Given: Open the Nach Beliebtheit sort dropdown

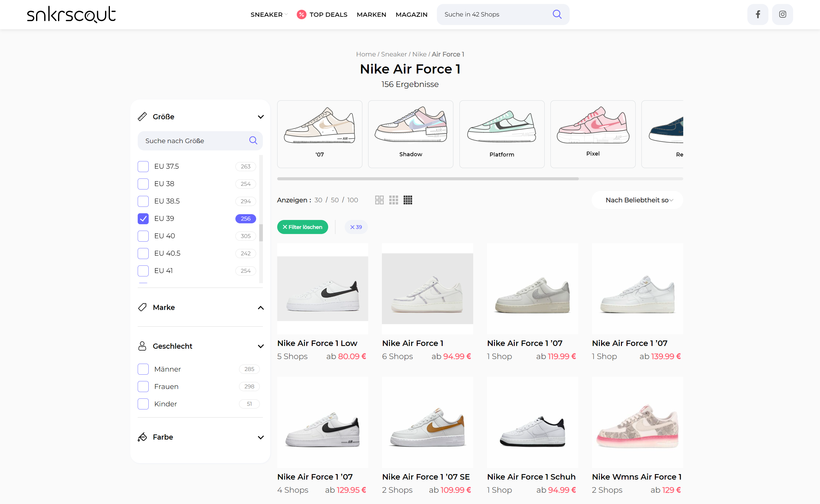Looking at the screenshot, I should (637, 200).
